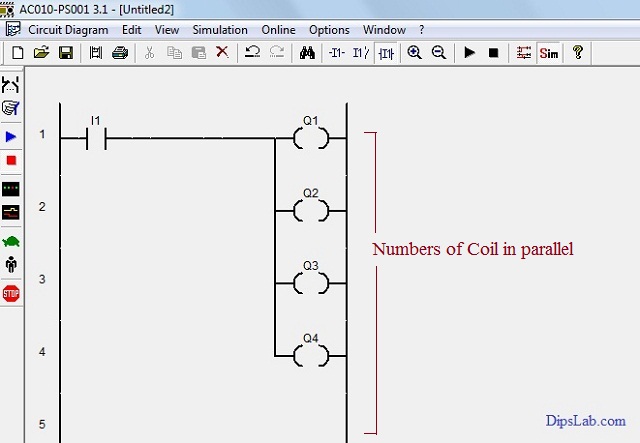This screenshot has height=443, width=640.
Task: Start simulation with black play button
Action: [469, 52]
